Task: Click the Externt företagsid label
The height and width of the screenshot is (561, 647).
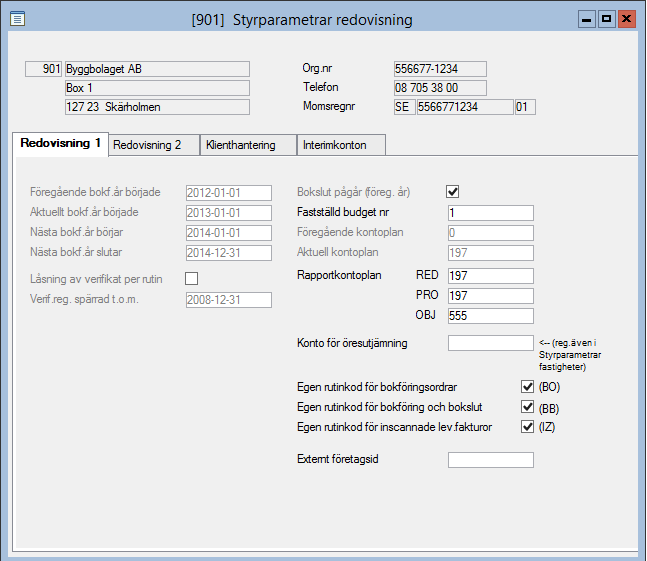Action: 338,459
